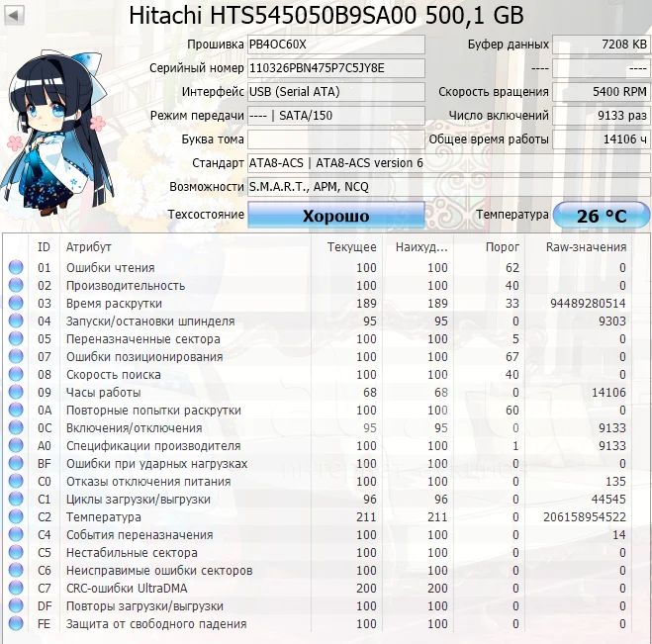The image size is (652, 644).
Task: Click raw value 9303 of Запуски/остановки шпинделя
Action: click(x=612, y=321)
